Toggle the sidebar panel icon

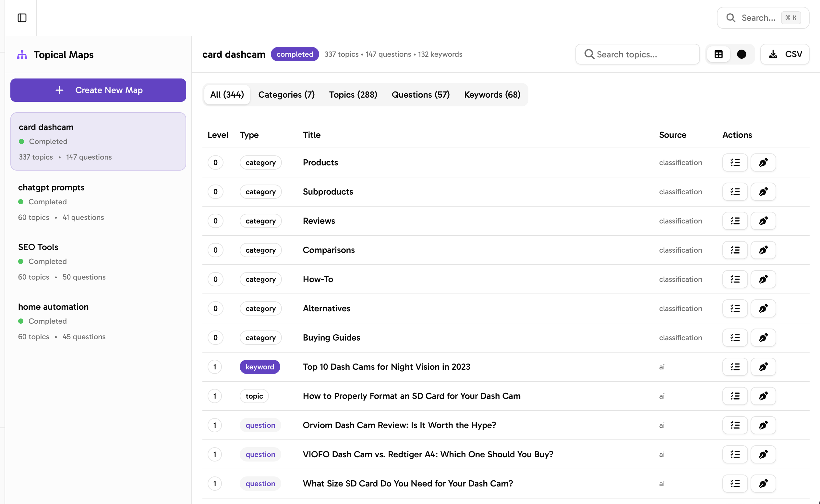[22, 18]
